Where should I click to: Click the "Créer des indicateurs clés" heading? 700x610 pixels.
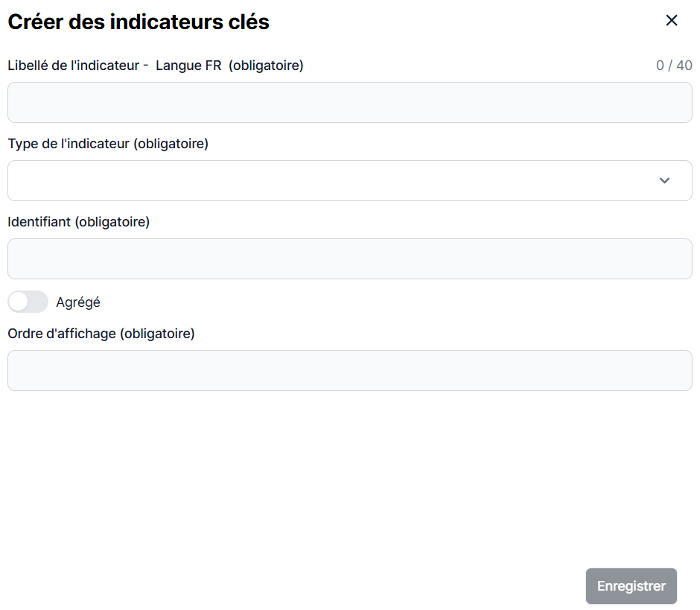(x=139, y=22)
